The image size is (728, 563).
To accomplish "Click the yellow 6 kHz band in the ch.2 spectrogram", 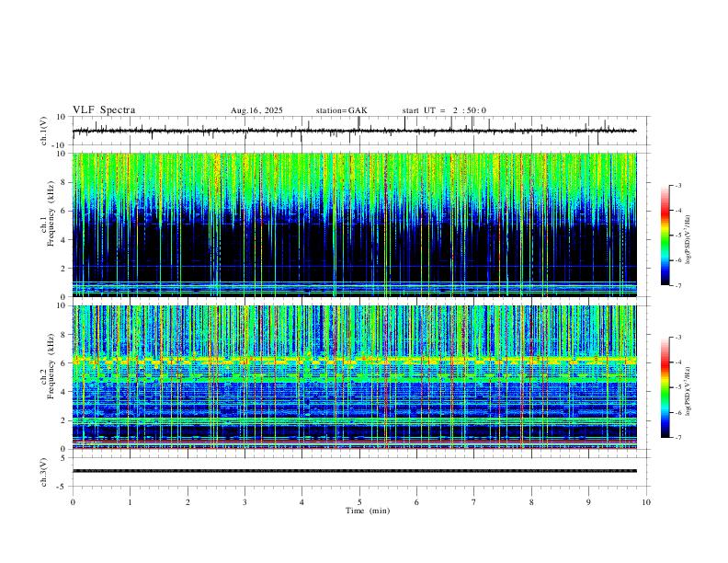I will [x=354, y=360].
